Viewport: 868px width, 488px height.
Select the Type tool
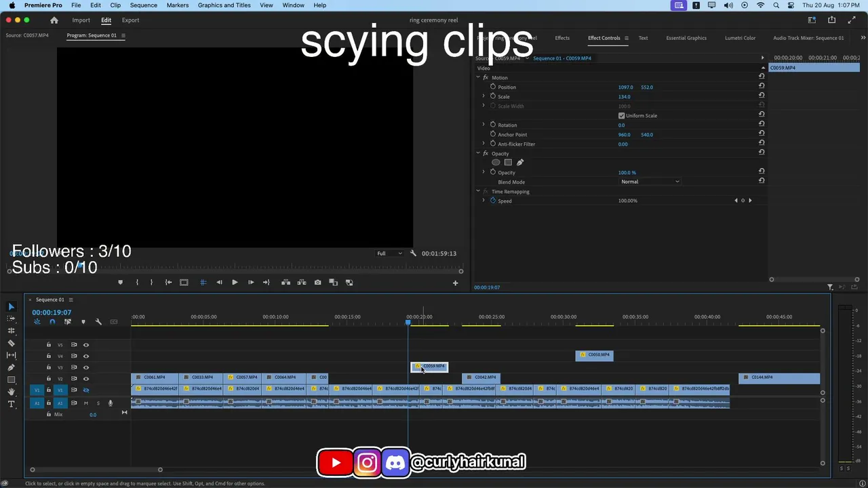click(11, 404)
